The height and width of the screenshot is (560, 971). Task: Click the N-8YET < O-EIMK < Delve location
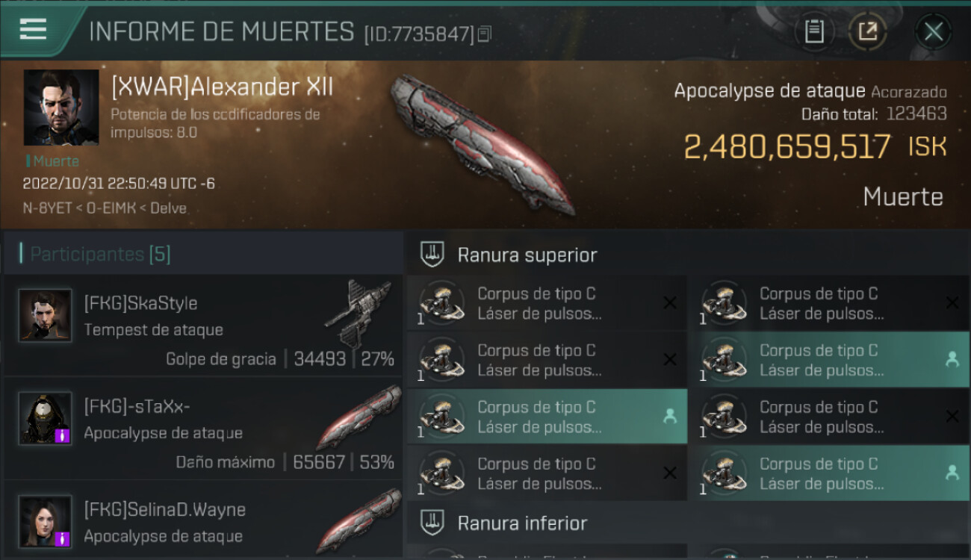pos(105,208)
